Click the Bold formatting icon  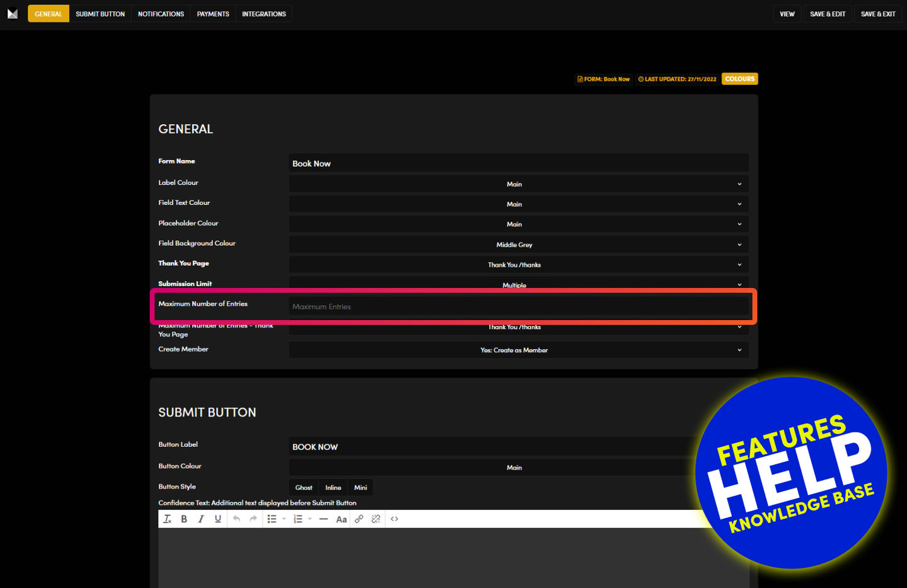pos(184,519)
